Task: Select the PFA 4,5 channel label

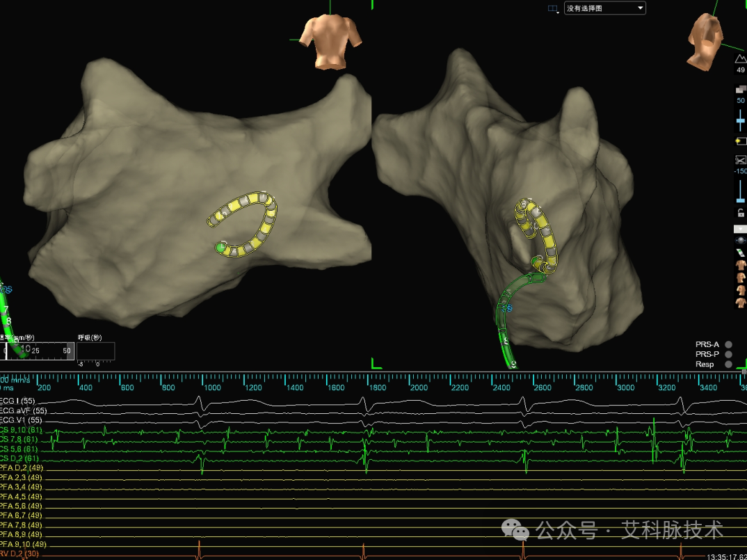Action: [x=21, y=496]
